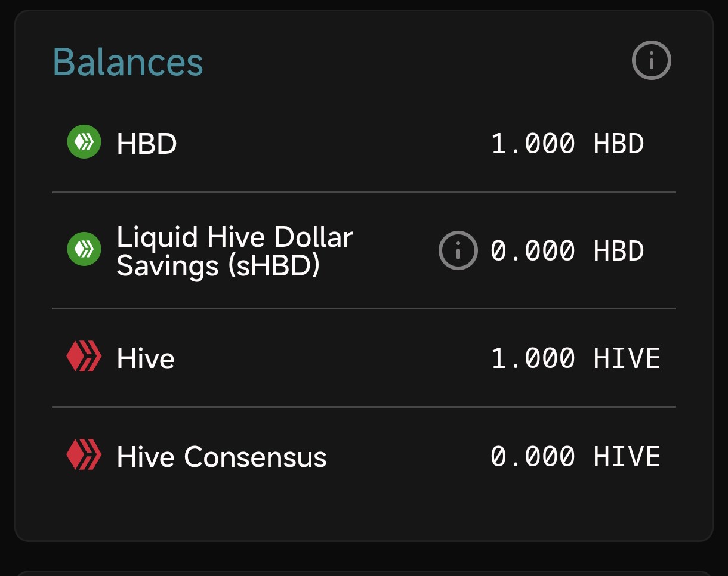Select the Hive Consensus label

[x=221, y=457]
